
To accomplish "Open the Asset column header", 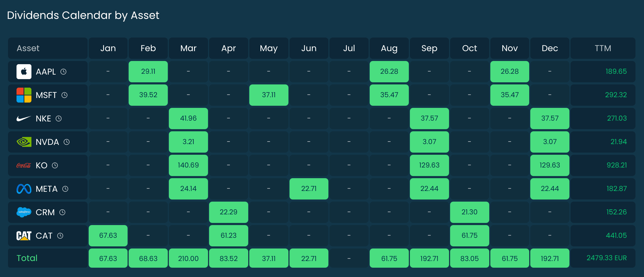I will coord(28,48).
